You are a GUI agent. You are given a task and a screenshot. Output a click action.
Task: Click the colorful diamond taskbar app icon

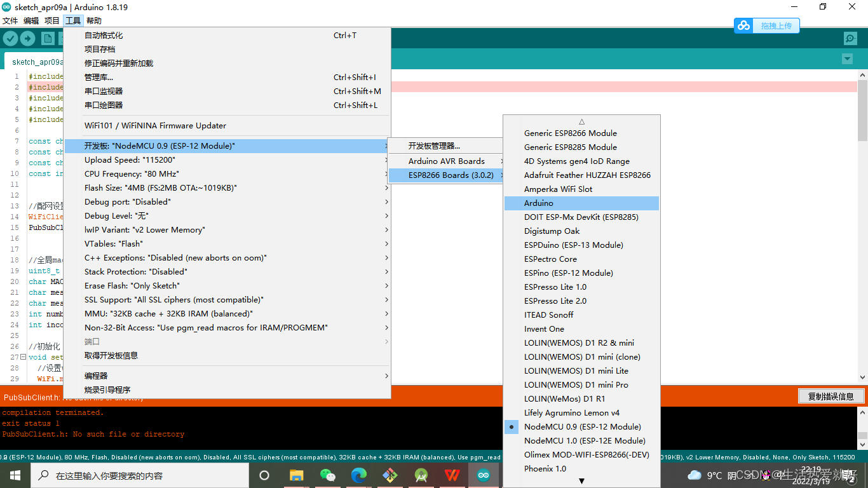390,475
